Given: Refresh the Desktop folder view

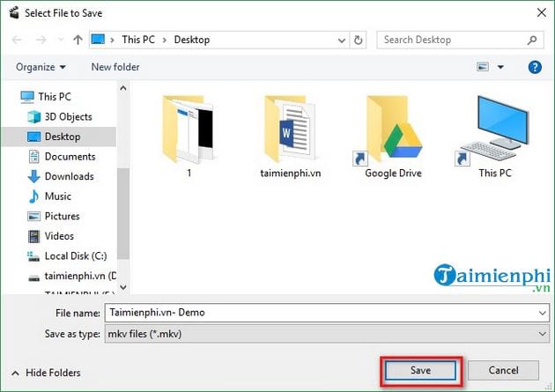Looking at the screenshot, I should [359, 40].
